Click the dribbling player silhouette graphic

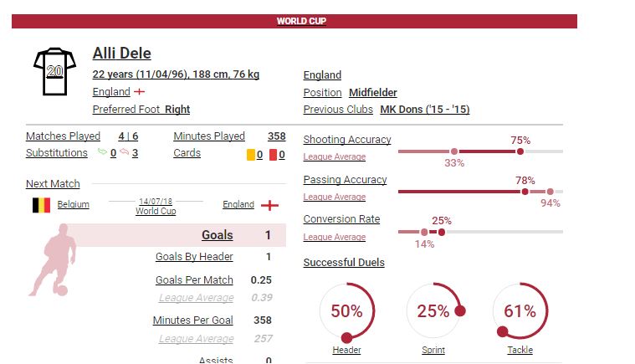click(54, 260)
